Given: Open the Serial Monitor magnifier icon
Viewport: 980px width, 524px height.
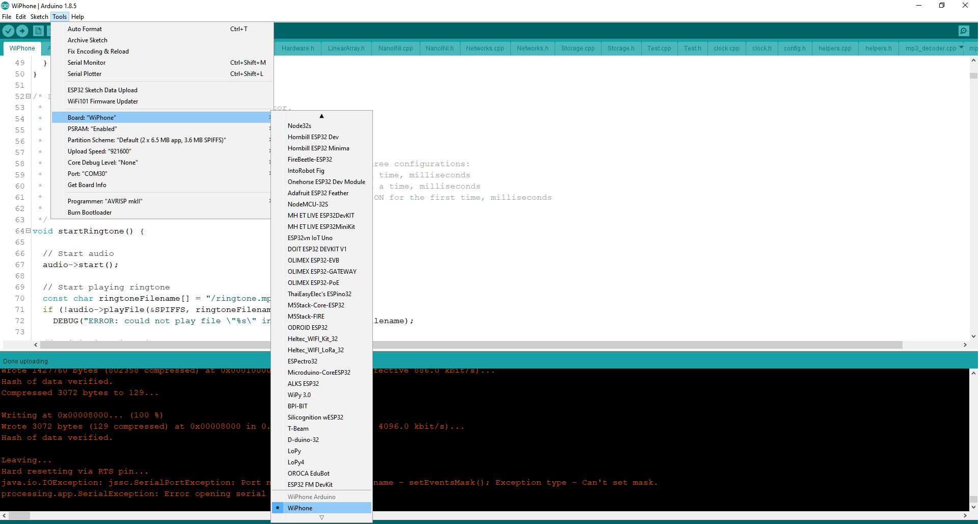Looking at the screenshot, I should coord(964,31).
